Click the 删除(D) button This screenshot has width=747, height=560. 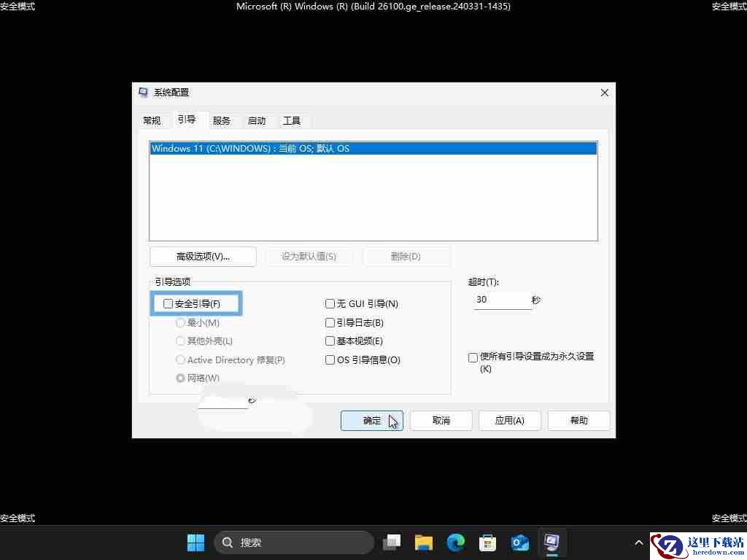(x=406, y=257)
